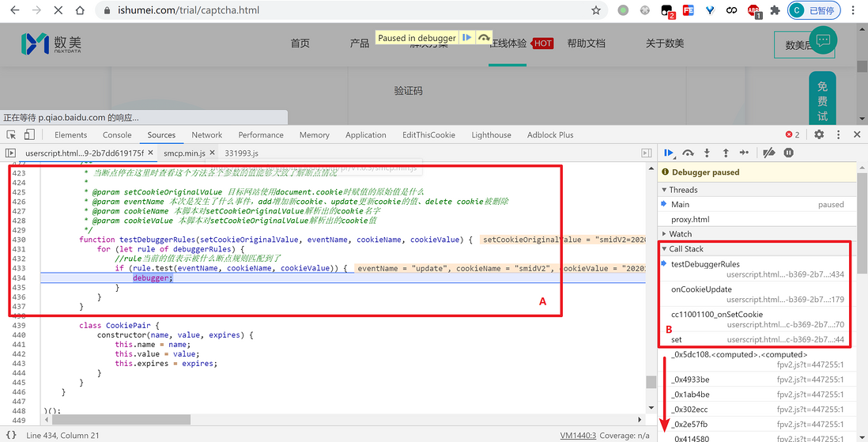Open DevTools more options menu

839,134
